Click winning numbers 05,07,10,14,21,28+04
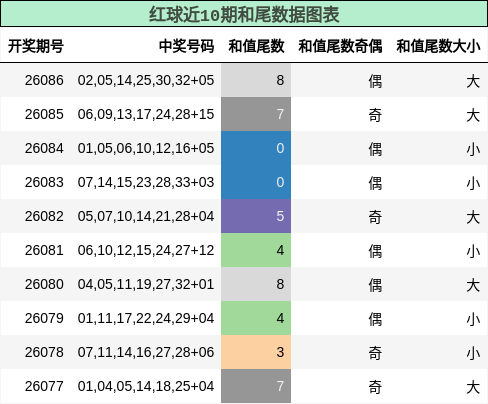This screenshot has height=404, width=488. click(x=146, y=216)
